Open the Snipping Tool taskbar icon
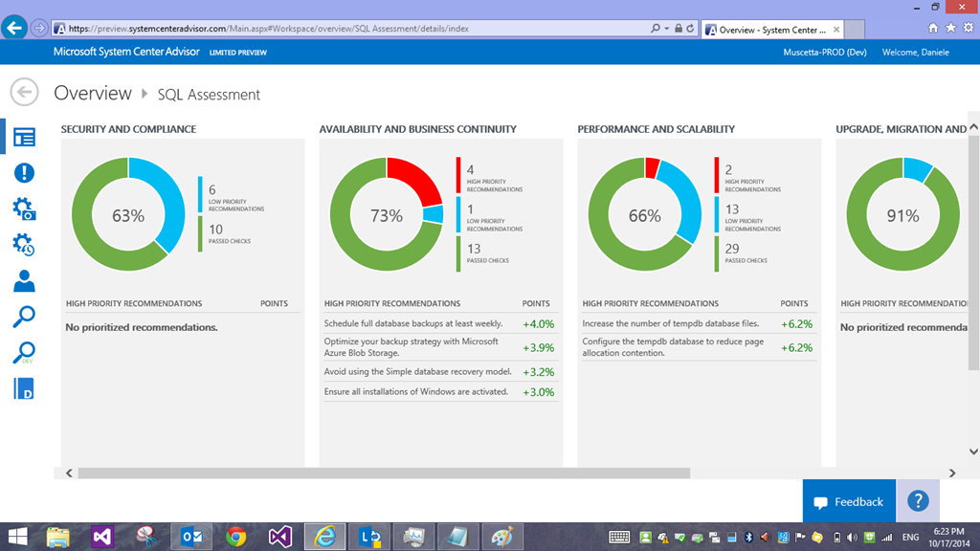This screenshot has width=980, height=551. click(x=146, y=537)
